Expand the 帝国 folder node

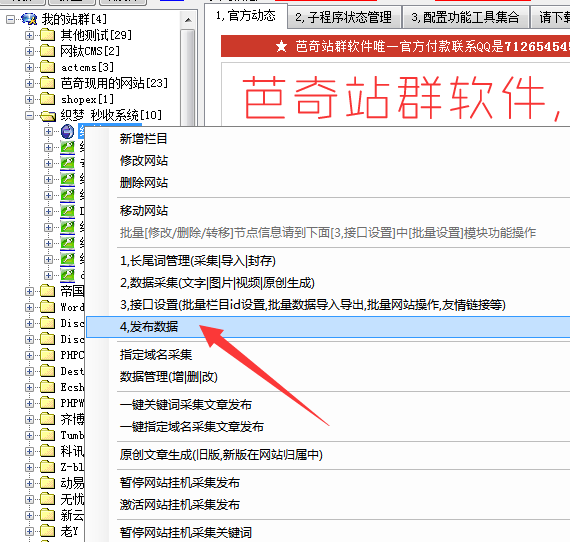[x=29, y=291]
